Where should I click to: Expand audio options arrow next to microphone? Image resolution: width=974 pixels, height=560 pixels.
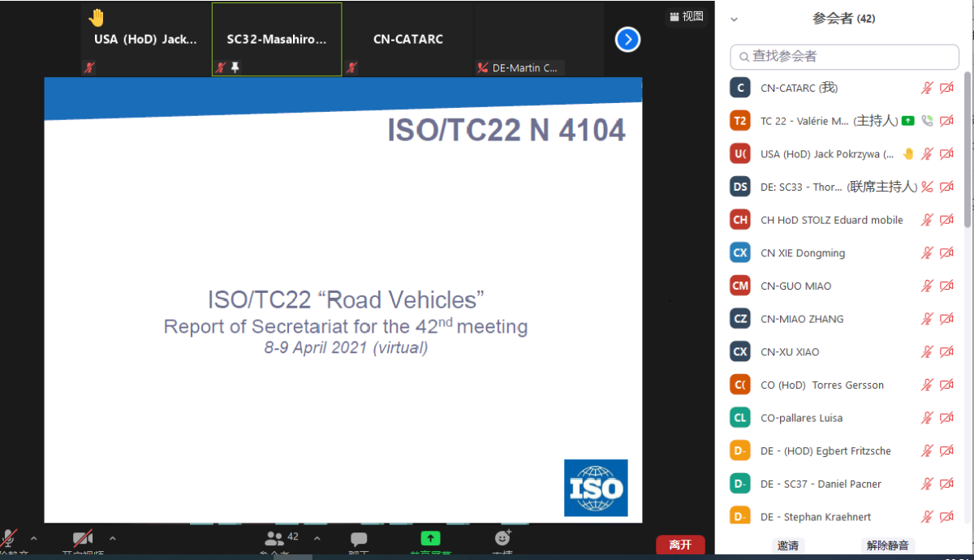tap(33, 538)
